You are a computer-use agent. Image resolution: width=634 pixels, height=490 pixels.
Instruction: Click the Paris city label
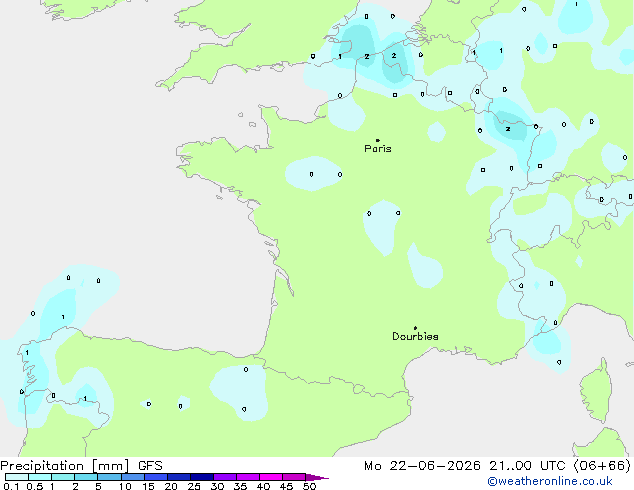378,149
